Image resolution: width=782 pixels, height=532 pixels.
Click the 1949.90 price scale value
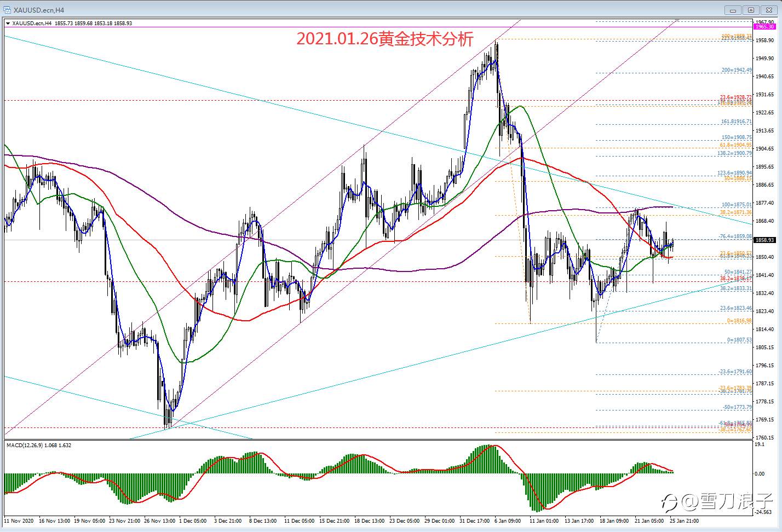click(764, 58)
